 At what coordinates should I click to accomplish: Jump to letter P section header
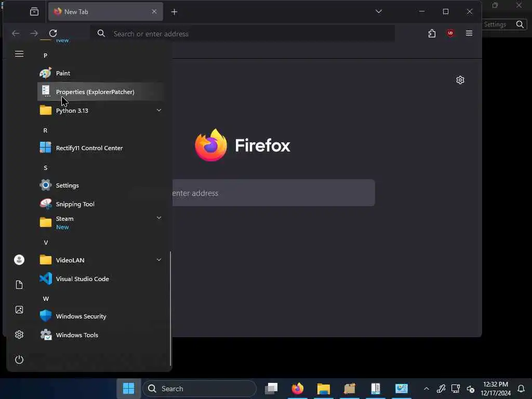[46, 56]
